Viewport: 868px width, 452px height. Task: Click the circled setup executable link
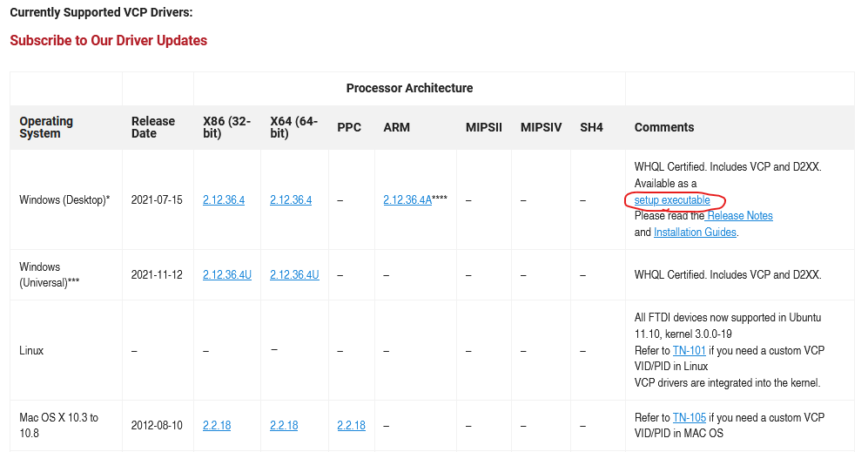[672, 200]
